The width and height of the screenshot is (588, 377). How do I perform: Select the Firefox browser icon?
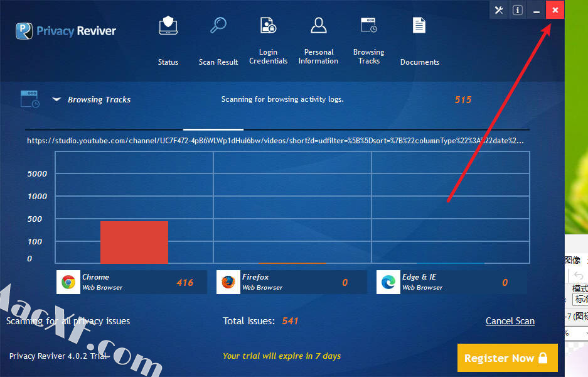coord(228,282)
